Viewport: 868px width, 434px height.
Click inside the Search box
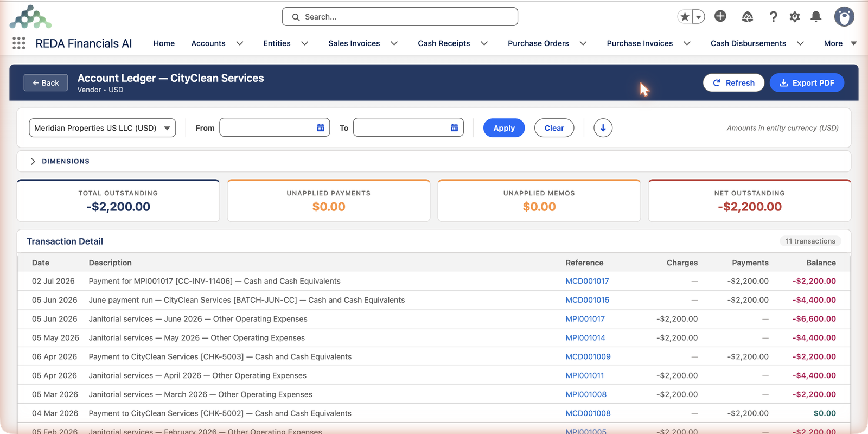point(400,17)
